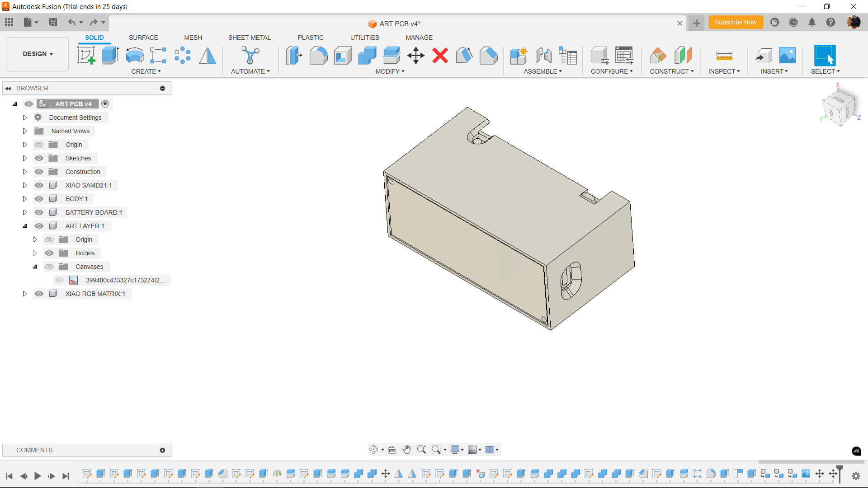
Task: Collapse the Canvases folder
Action: point(35,267)
